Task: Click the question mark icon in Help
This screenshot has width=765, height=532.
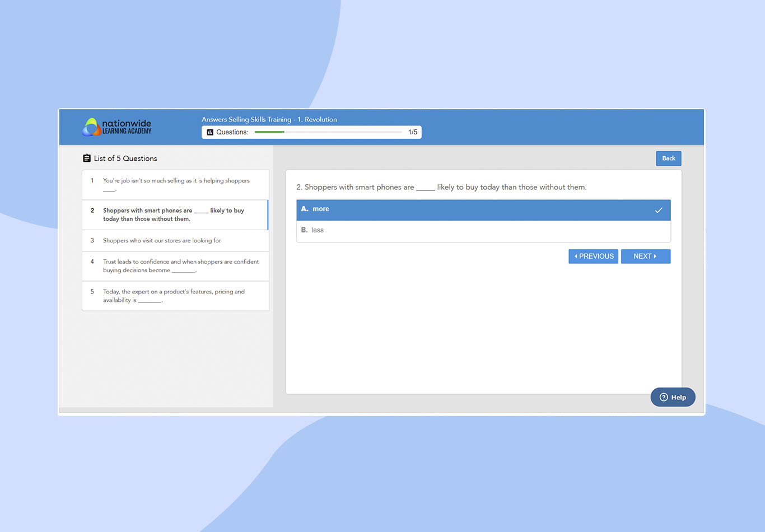Action: [664, 397]
